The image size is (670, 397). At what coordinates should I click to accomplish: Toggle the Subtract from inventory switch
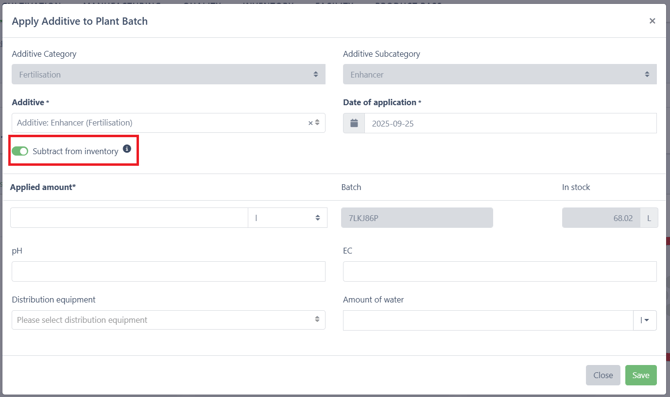click(20, 151)
